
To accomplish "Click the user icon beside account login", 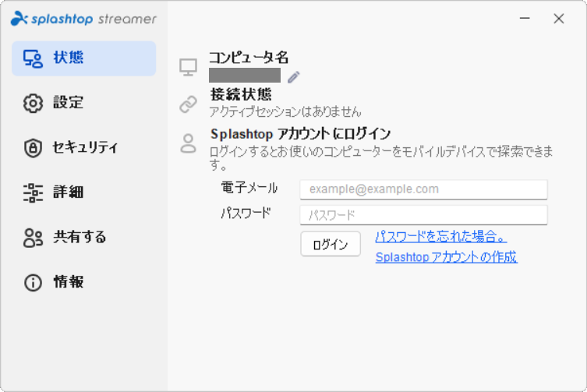I will 188,143.
